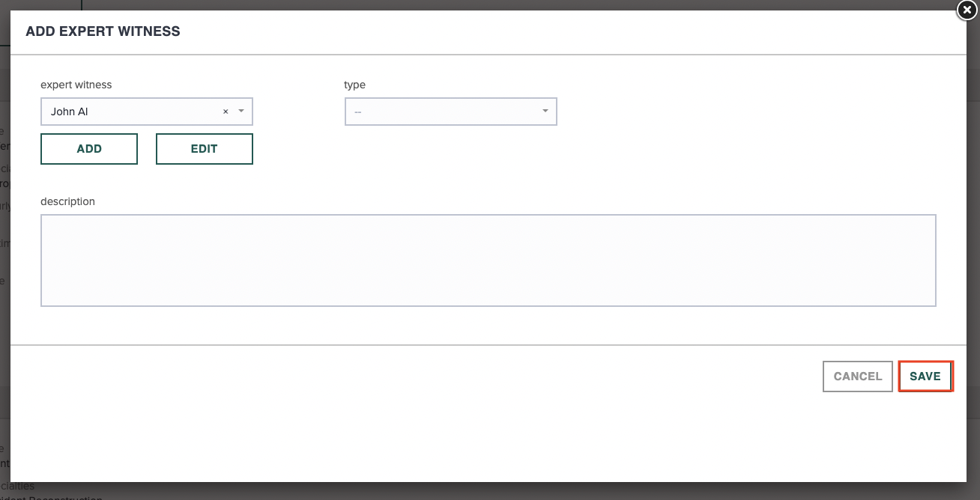
Task: Clear the John Al selection
Action: 226,112
